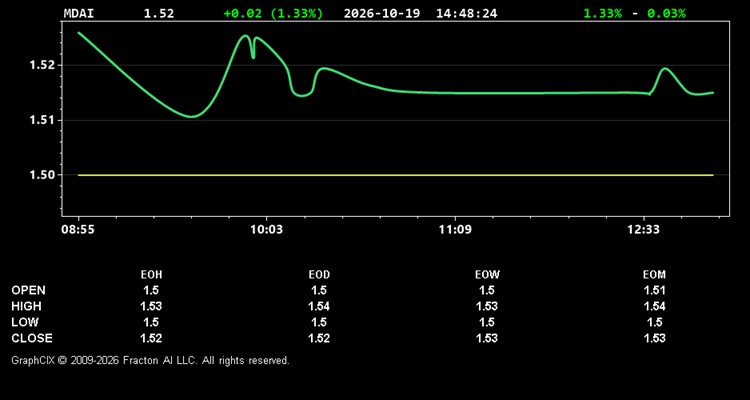
Task: Select the 1.52 current price in header
Action: [159, 13]
